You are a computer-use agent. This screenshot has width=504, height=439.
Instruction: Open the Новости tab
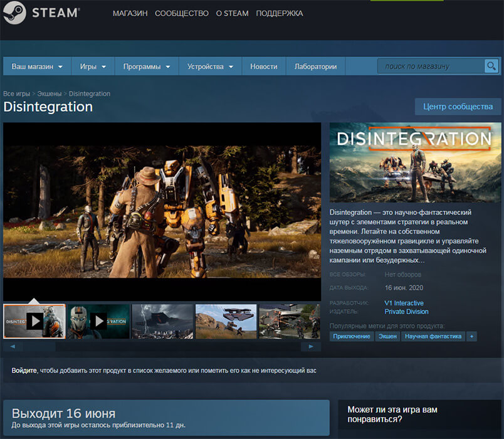tap(264, 66)
